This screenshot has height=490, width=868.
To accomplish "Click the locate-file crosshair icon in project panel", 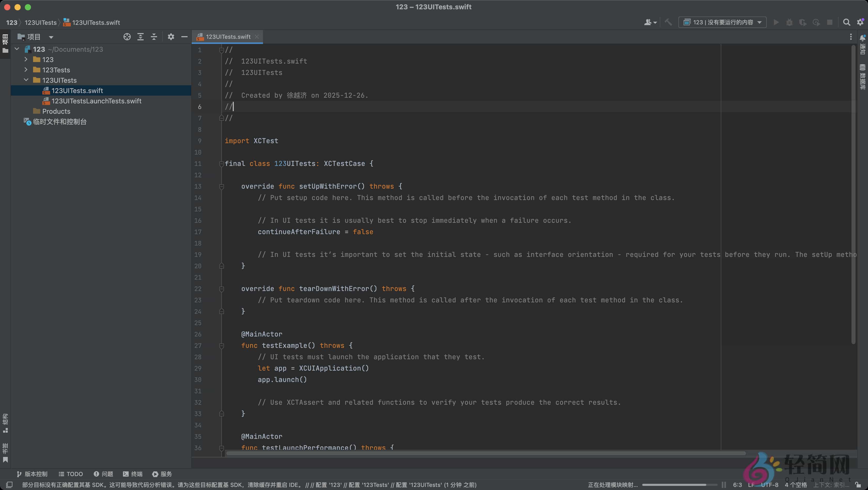I will pos(127,37).
